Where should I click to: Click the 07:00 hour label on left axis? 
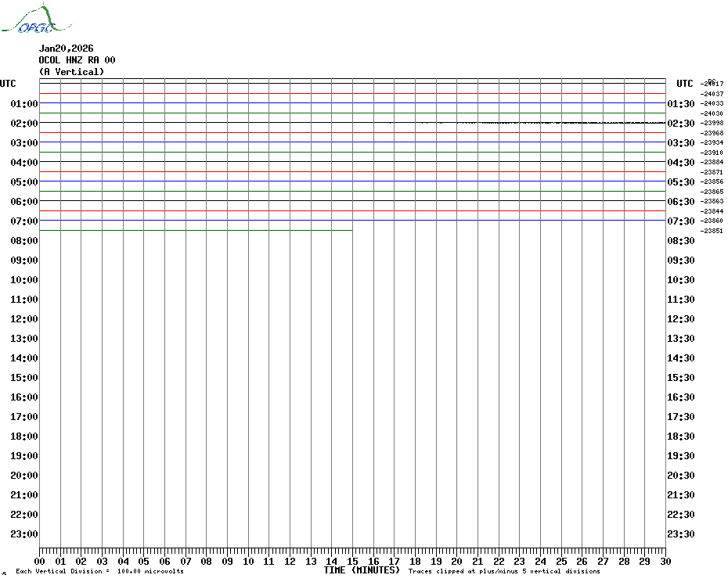click(x=24, y=221)
